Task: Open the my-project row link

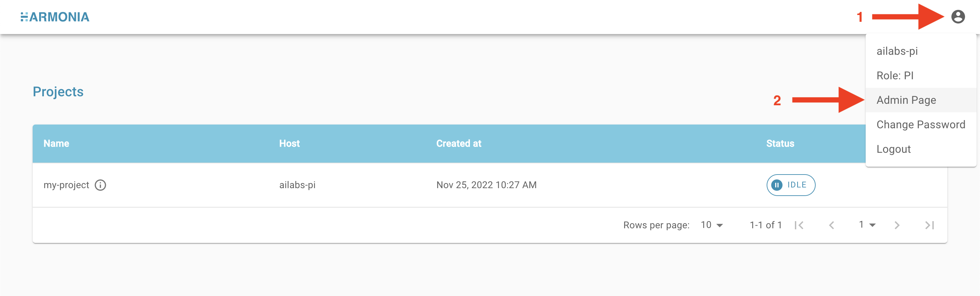Action: click(66, 185)
